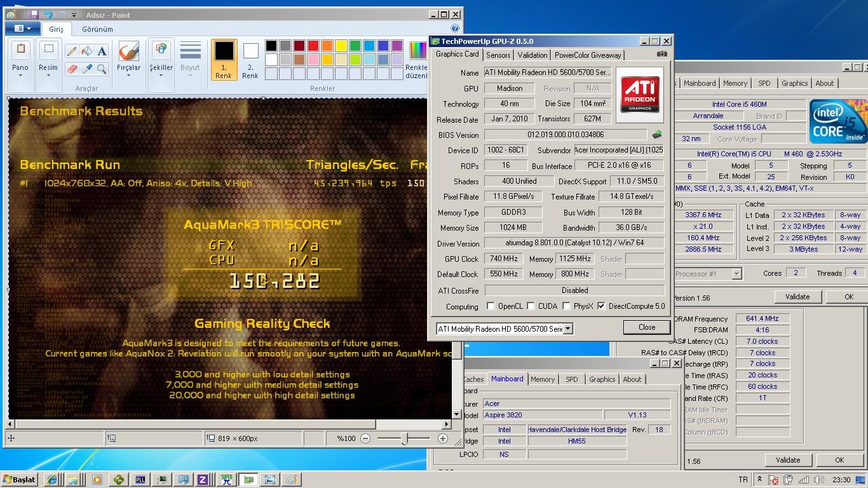The image size is (868, 488).
Task: Switch to the Validation tab in GPU-Z
Action: (x=532, y=55)
